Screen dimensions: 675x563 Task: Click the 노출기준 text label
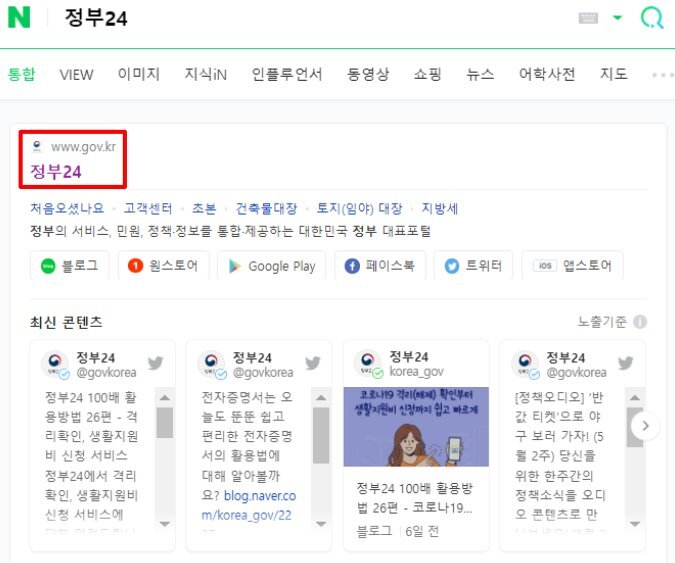point(602,322)
